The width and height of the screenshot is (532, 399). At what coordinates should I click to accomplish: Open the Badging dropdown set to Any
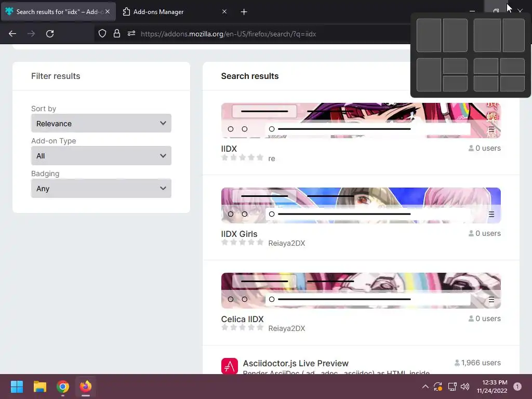pyautogui.click(x=101, y=188)
